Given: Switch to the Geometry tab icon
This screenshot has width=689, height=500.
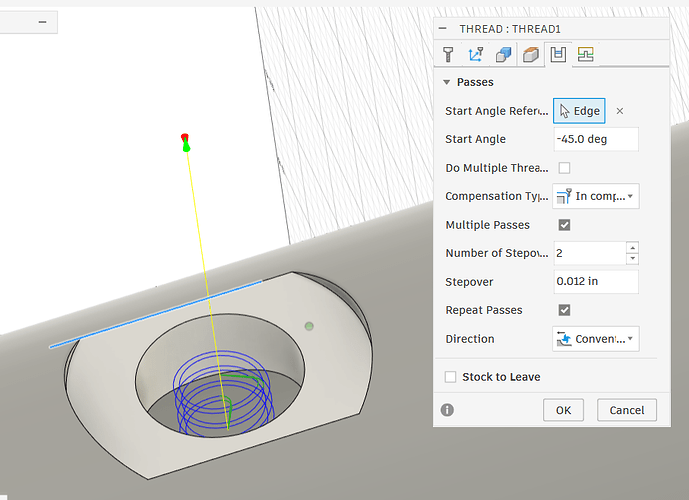Looking at the screenshot, I should pyautogui.click(x=475, y=54).
